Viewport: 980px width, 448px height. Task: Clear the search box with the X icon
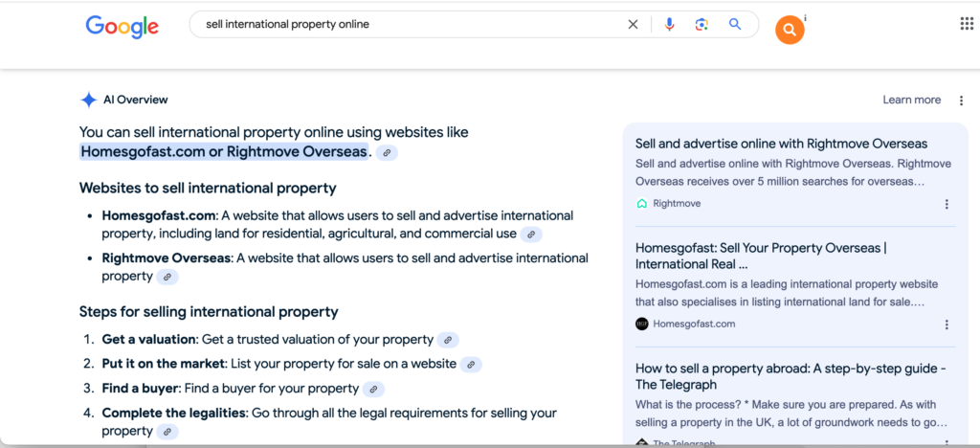[x=634, y=24]
